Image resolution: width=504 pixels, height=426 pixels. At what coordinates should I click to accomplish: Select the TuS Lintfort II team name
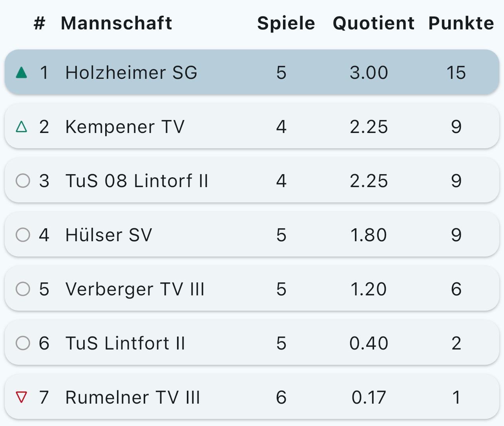125,343
